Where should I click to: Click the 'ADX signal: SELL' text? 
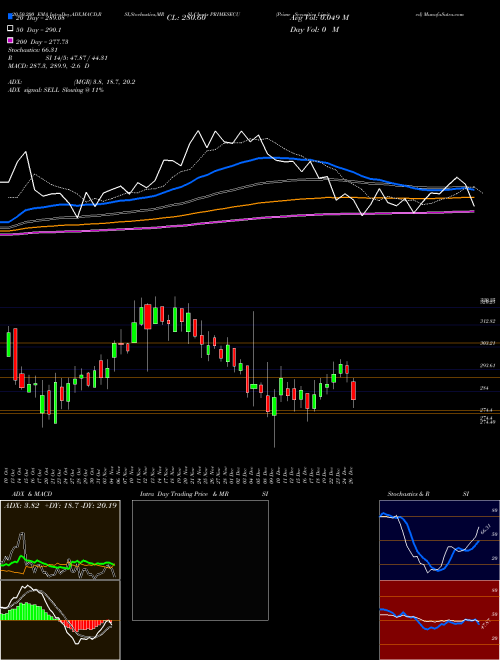34,90
